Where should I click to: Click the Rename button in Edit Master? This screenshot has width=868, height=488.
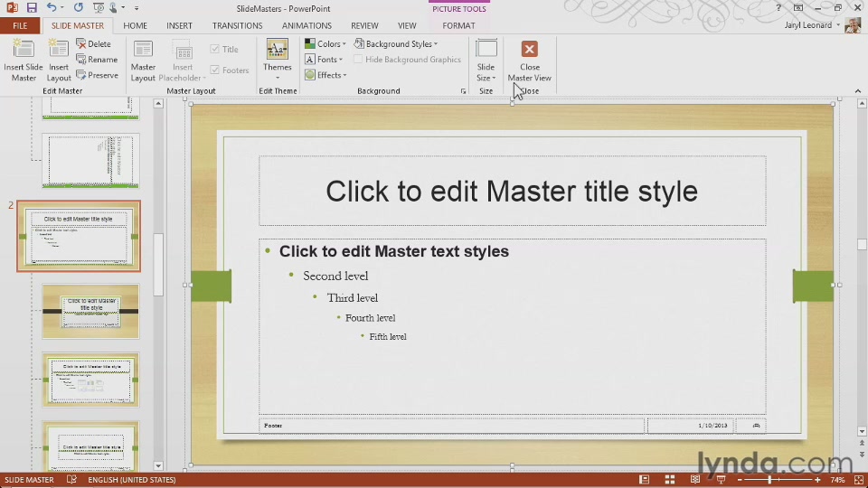click(x=97, y=60)
